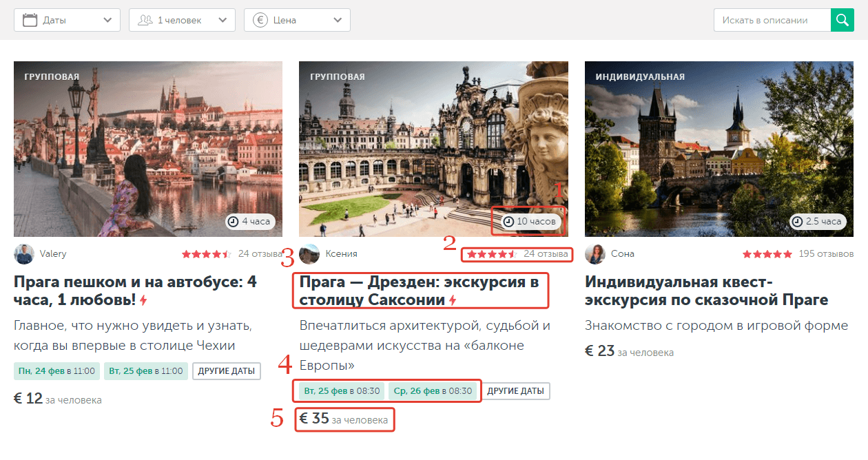Click ДРУГИЕ ДАТЫ under the Dresden tour

[515, 391]
